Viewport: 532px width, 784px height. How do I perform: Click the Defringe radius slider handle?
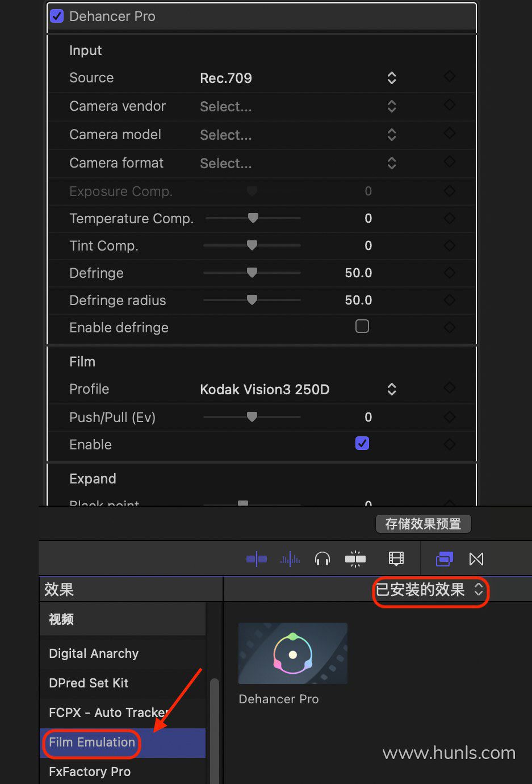[252, 299]
